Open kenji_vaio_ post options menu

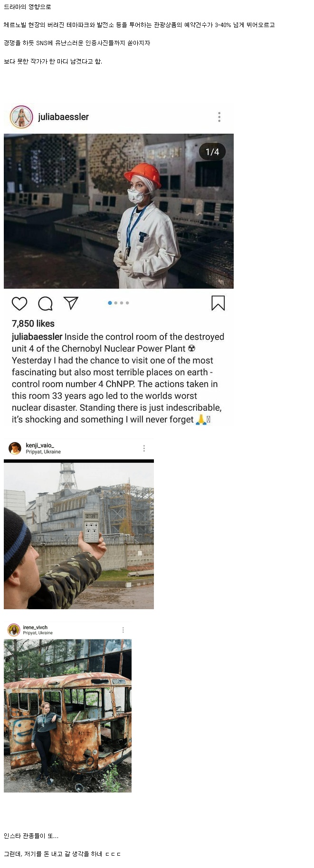[x=144, y=448]
